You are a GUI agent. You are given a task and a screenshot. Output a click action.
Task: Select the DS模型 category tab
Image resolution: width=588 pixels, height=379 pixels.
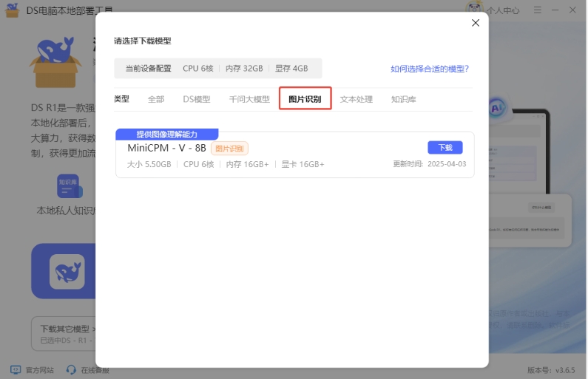[197, 99]
